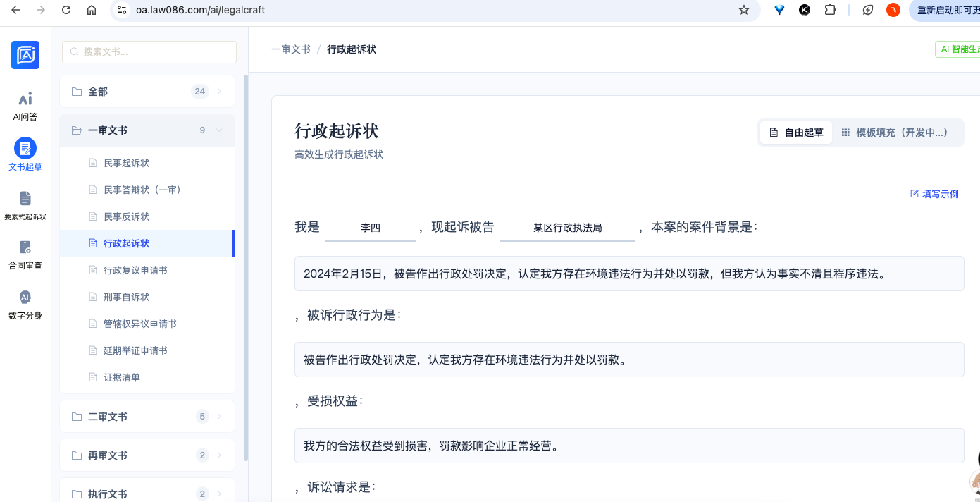Image resolution: width=980 pixels, height=502 pixels.
Task: Open 数字分身 sidebar item
Action: click(x=25, y=305)
